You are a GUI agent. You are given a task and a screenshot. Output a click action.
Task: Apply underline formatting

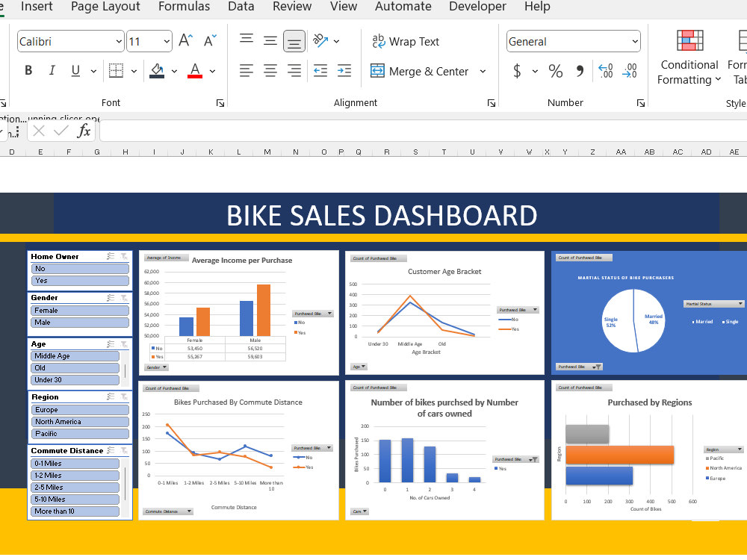(75, 71)
